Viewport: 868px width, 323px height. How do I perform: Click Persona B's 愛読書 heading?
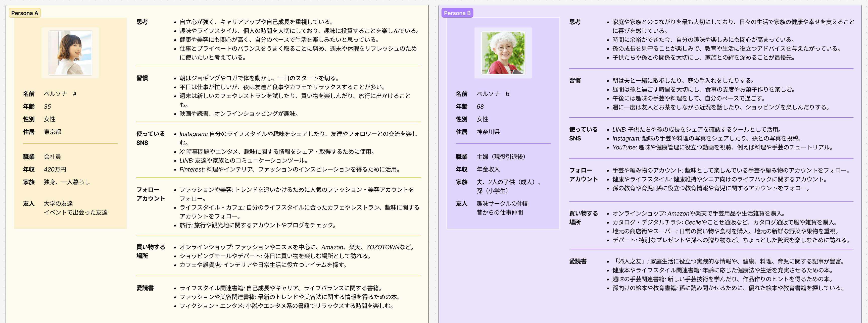[578, 261]
